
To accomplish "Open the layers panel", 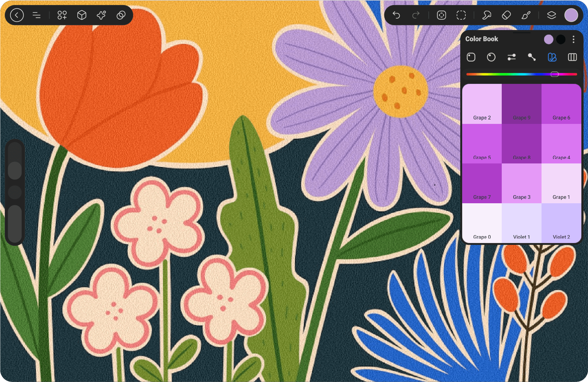I will click(x=551, y=15).
